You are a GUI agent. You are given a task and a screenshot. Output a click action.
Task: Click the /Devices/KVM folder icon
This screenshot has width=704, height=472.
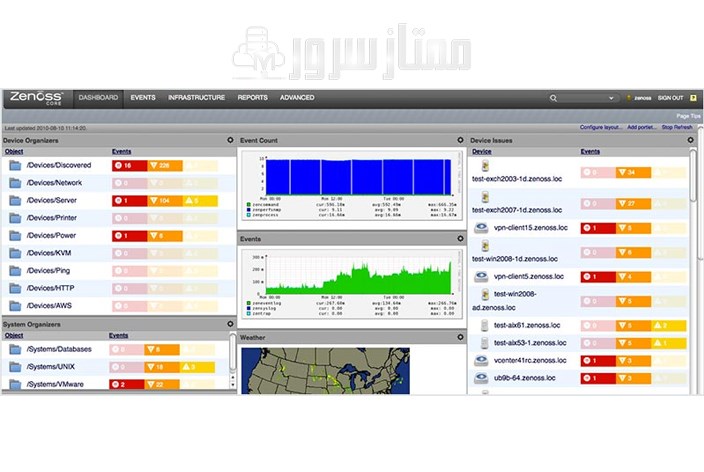coord(15,253)
